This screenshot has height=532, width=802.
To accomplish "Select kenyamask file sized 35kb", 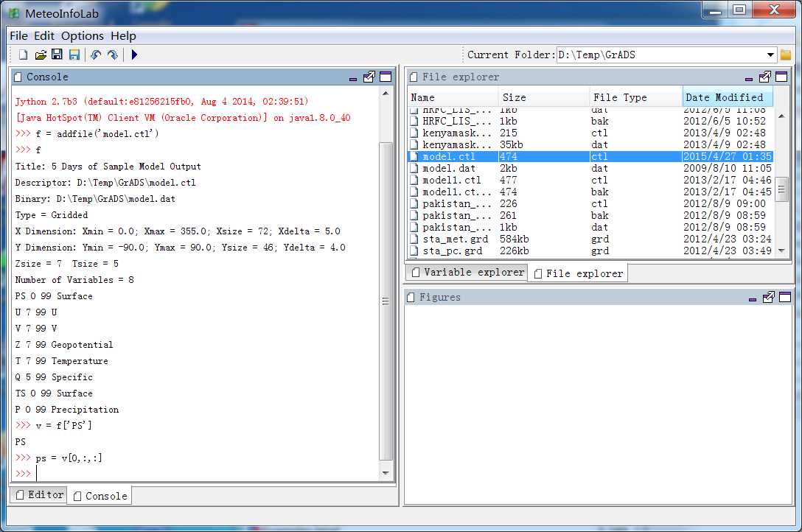I will point(457,144).
